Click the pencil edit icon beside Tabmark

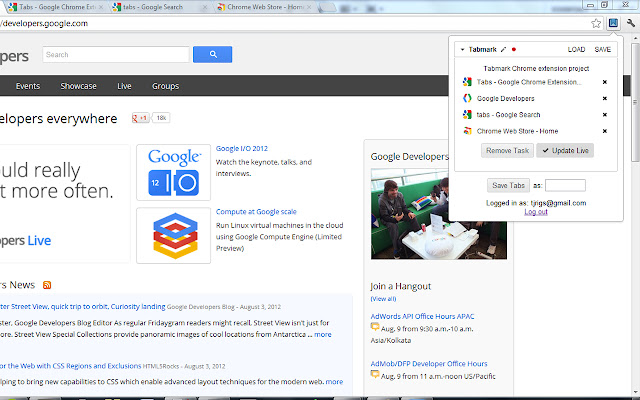pyautogui.click(x=503, y=49)
